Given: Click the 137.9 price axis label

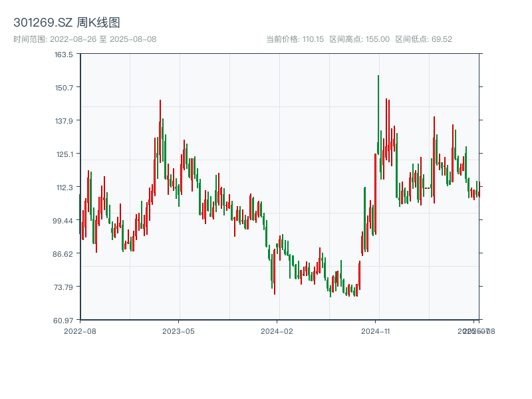Looking at the screenshot, I should pyautogui.click(x=65, y=121).
